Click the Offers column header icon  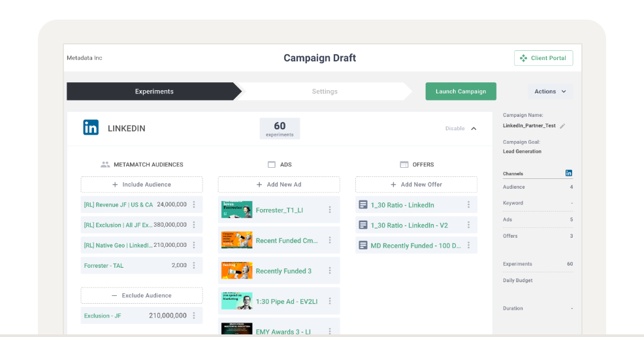(404, 164)
